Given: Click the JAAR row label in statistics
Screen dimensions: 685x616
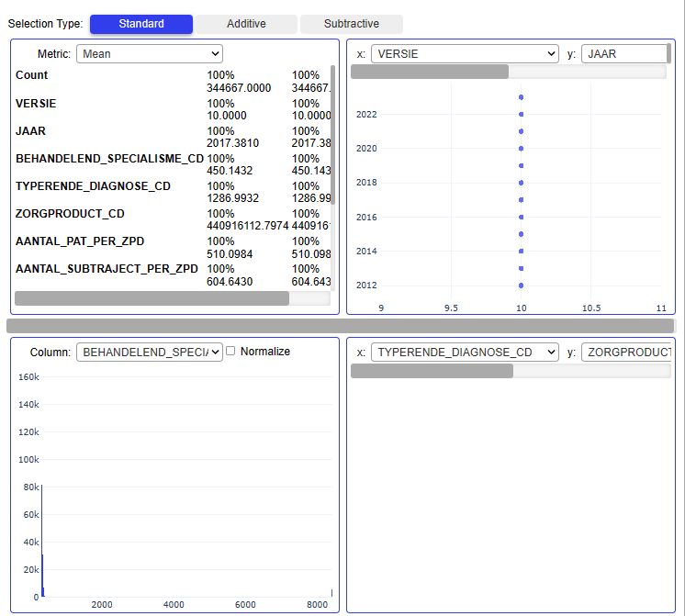Looking at the screenshot, I should [x=30, y=131].
